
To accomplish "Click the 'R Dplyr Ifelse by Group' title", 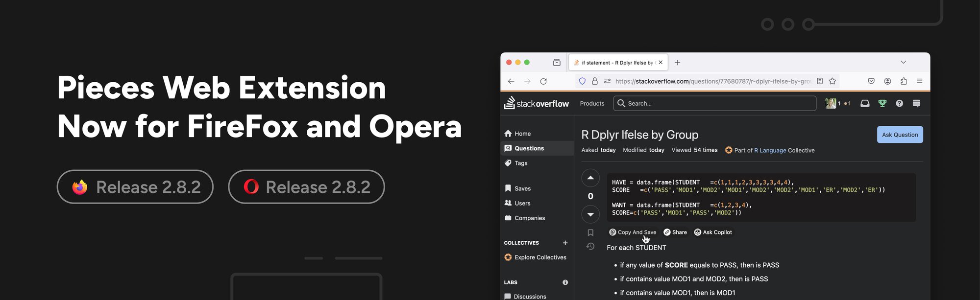I will [639, 135].
